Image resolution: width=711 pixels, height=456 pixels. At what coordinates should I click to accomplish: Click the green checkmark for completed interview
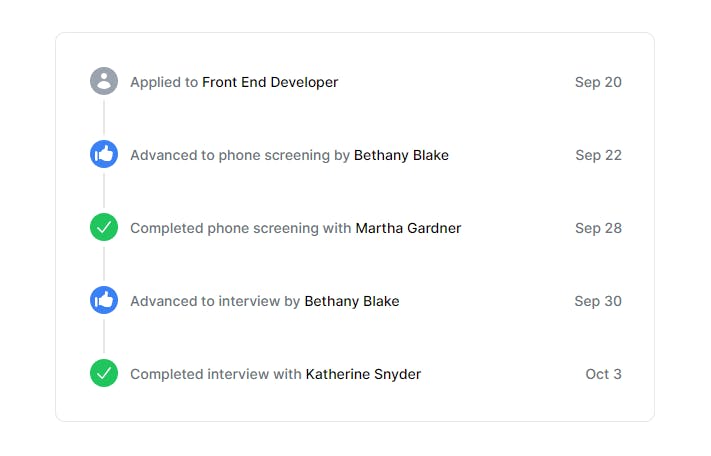click(104, 373)
